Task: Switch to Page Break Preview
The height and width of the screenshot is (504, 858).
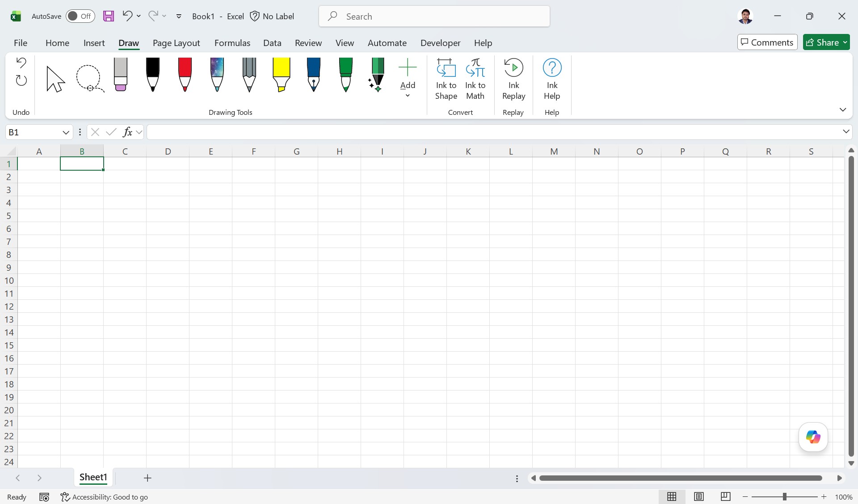Action: (726, 496)
